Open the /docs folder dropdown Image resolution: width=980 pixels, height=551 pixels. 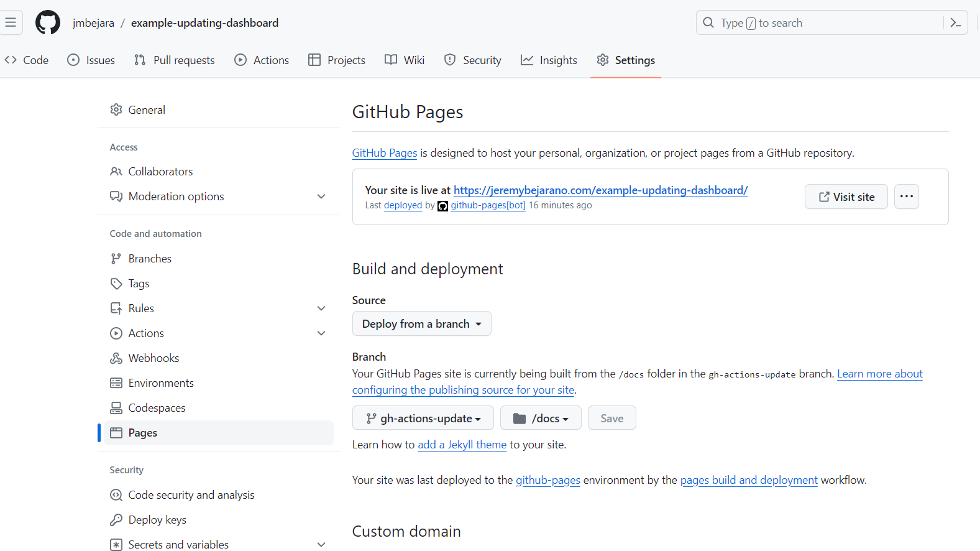point(540,419)
